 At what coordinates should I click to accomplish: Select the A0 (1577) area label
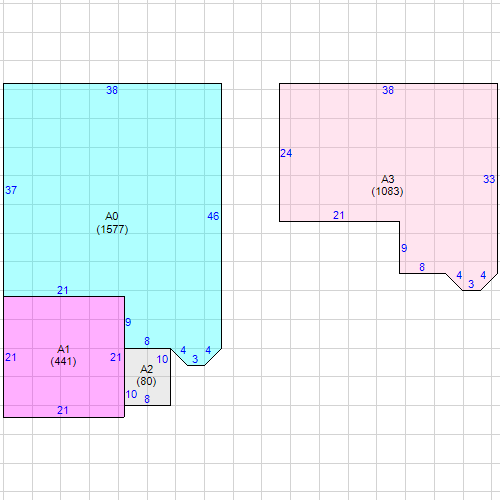[112, 223]
